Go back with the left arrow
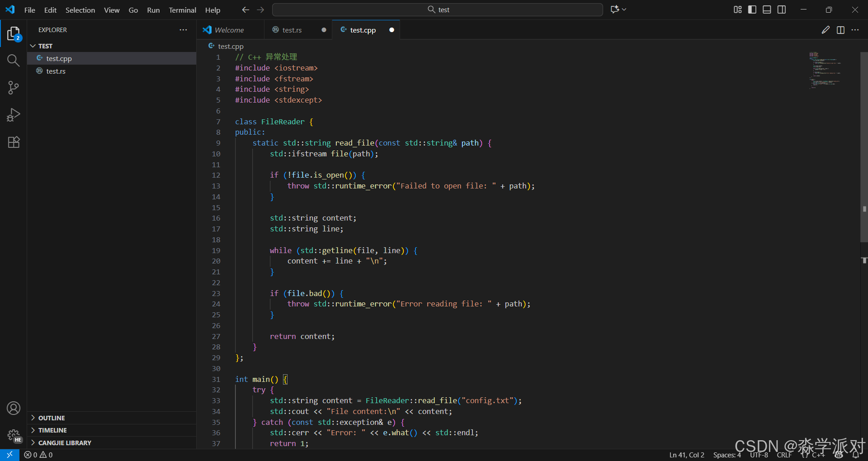The height and width of the screenshot is (461, 868). (245, 9)
